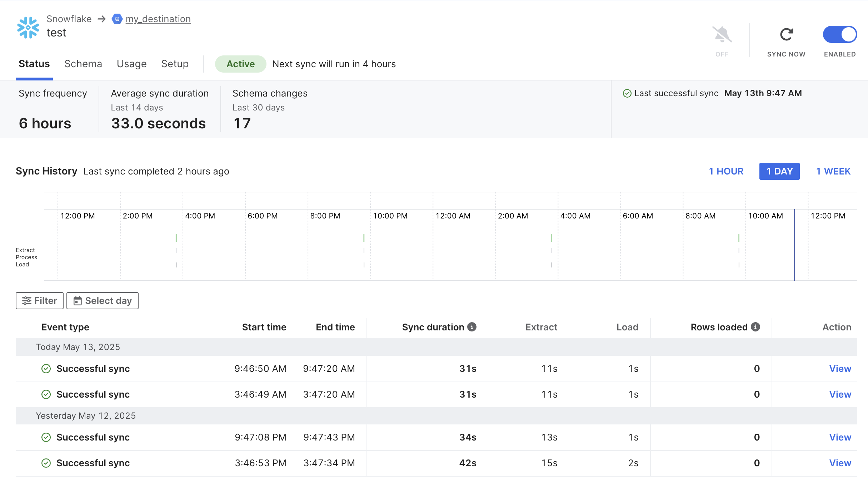
Task: Click the green check on the 9:46:50 AM sync
Action: (46, 369)
